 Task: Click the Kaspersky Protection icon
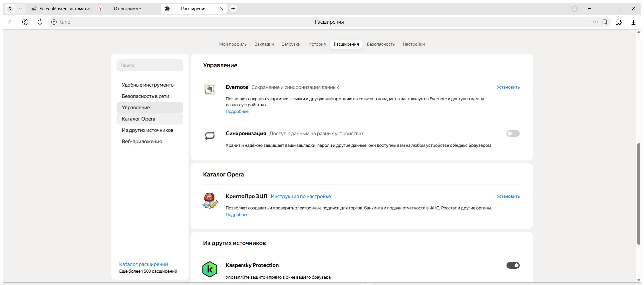[x=210, y=269]
